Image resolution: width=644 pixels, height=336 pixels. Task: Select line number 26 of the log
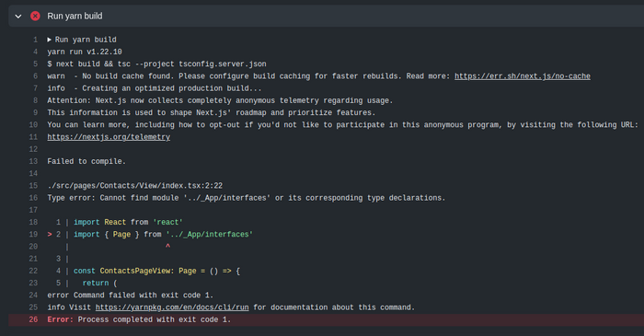tap(33, 319)
